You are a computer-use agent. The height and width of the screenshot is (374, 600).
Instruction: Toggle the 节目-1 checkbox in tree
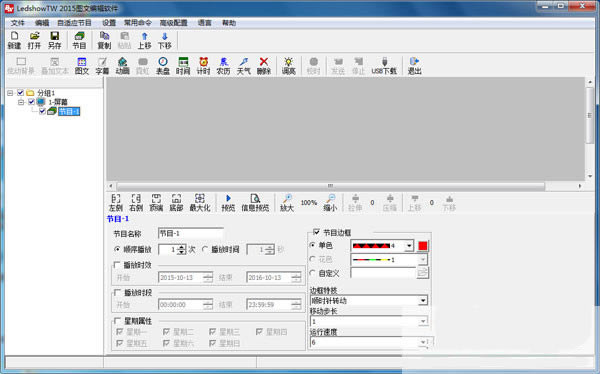[x=42, y=111]
